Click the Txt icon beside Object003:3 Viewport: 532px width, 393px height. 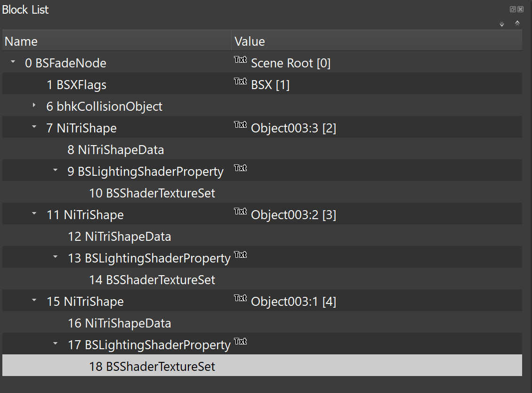pyautogui.click(x=241, y=125)
